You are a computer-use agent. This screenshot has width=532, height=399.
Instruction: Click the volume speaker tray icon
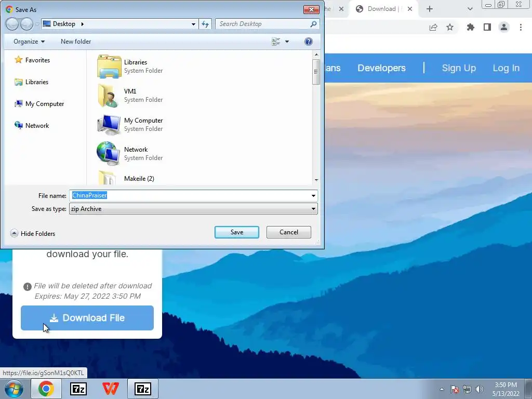click(x=479, y=389)
